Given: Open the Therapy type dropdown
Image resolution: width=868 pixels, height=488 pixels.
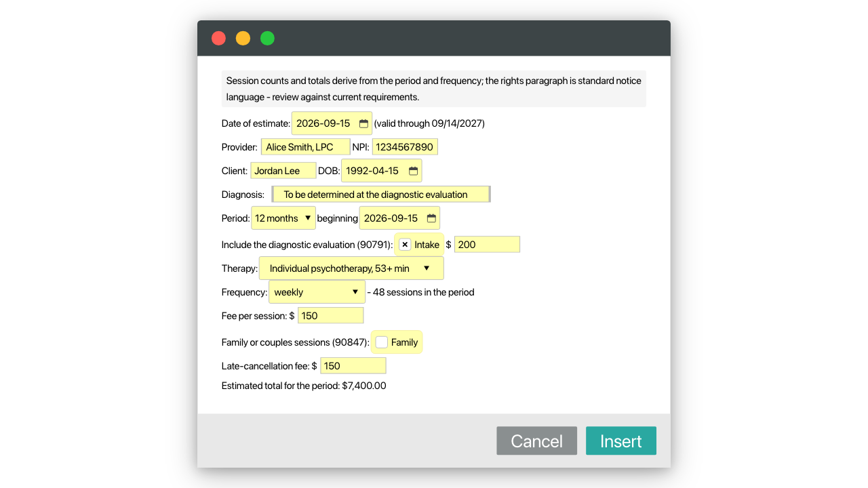Looking at the screenshot, I should coord(351,268).
